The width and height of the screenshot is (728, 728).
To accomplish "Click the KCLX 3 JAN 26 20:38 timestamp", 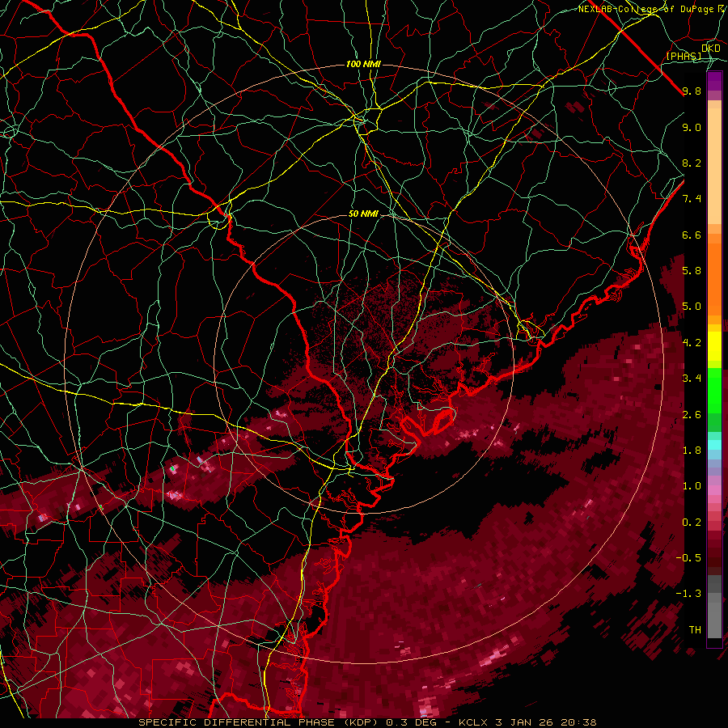I will click(x=527, y=722).
